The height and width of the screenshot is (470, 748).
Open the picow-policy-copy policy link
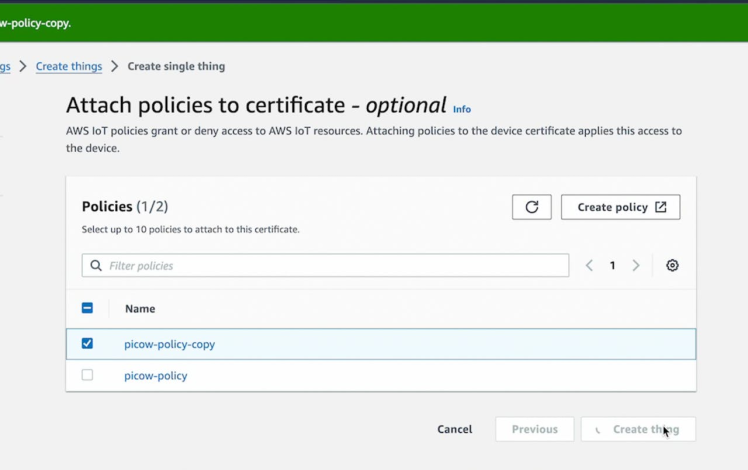pos(169,344)
